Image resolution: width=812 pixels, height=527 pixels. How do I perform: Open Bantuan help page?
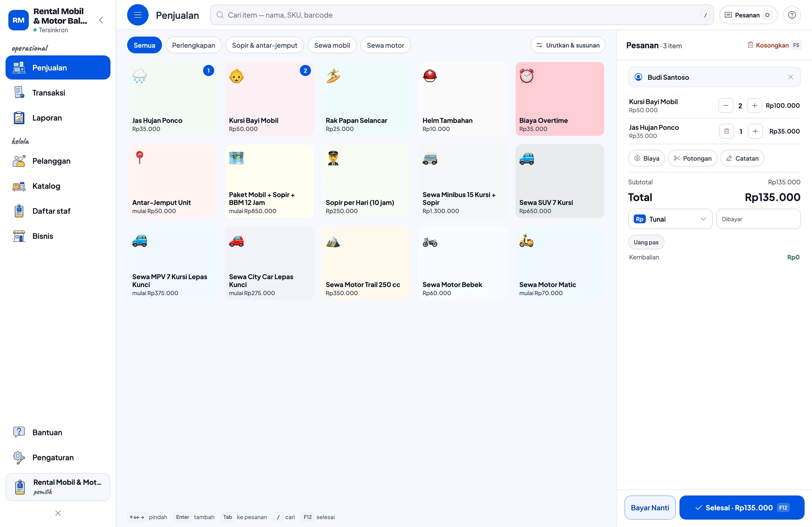tap(58, 432)
